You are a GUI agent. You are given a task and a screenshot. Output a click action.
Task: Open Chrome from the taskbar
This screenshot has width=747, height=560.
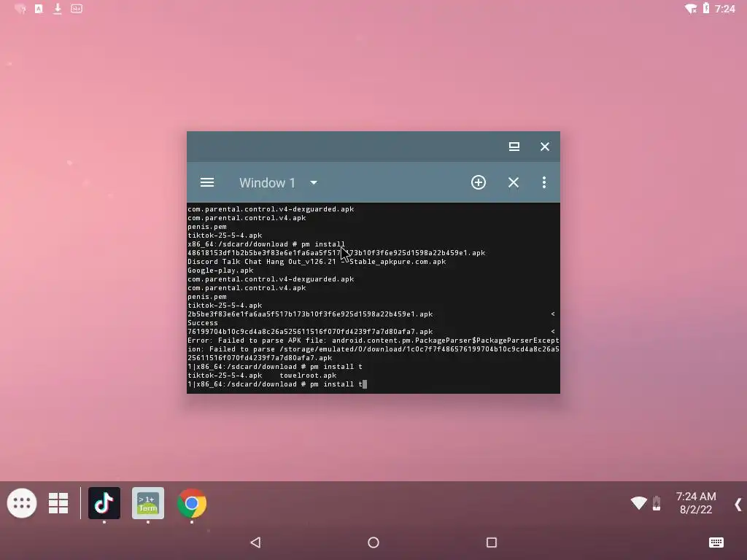(192, 503)
